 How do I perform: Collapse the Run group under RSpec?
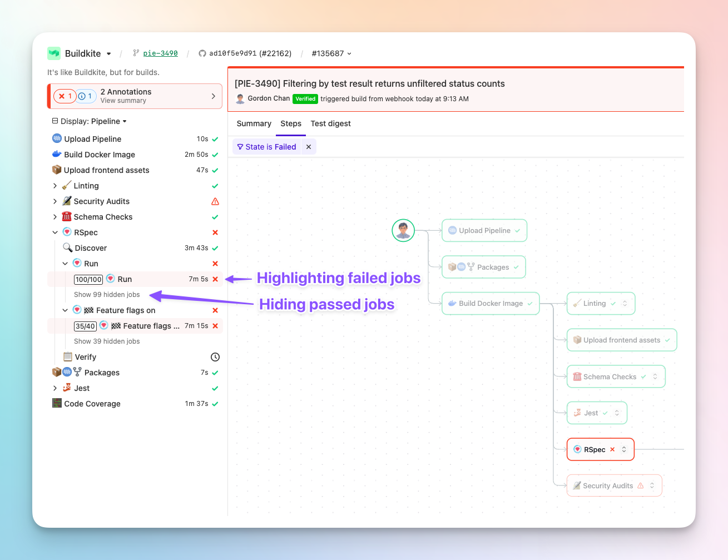[65, 264]
